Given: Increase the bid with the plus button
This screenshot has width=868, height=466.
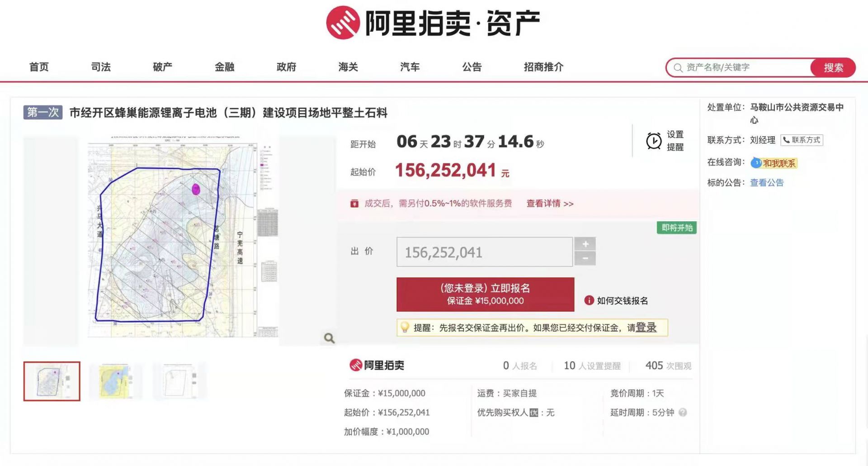Looking at the screenshot, I should pos(585,244).
